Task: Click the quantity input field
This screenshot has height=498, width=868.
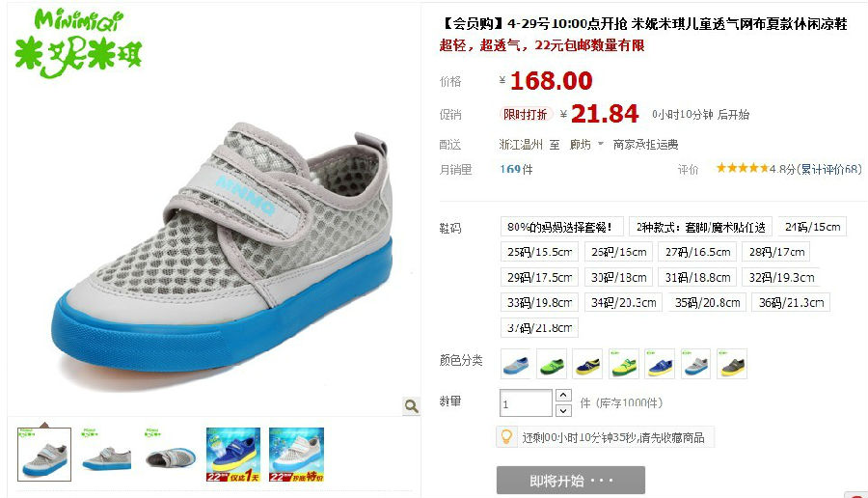Action: pyautogui.click(x=526, y=402)
